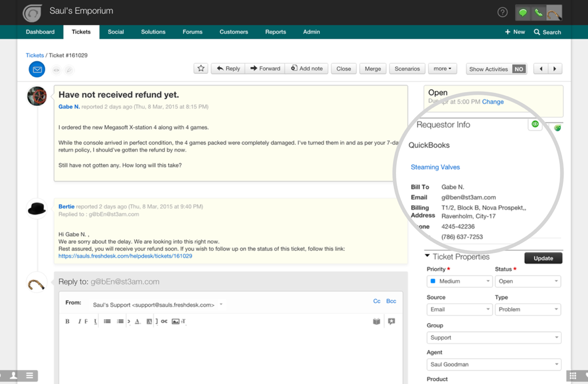Open Search in the navbar
The height and width of the screenshot is (384, 588).
tap(548, 32)
